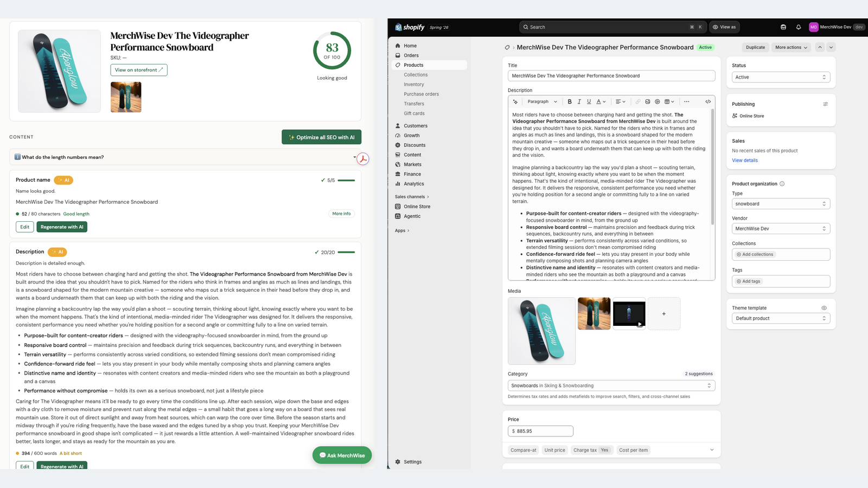This screenshot has width=868, height=488.
Task: Click the Online Store channel icon
Action: coord(398,207)
